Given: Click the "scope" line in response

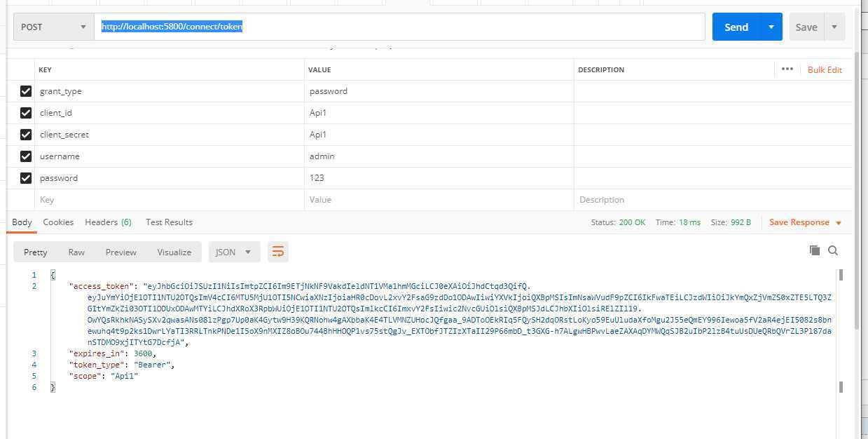Looking at the screenshot, I should click(104, 376).
